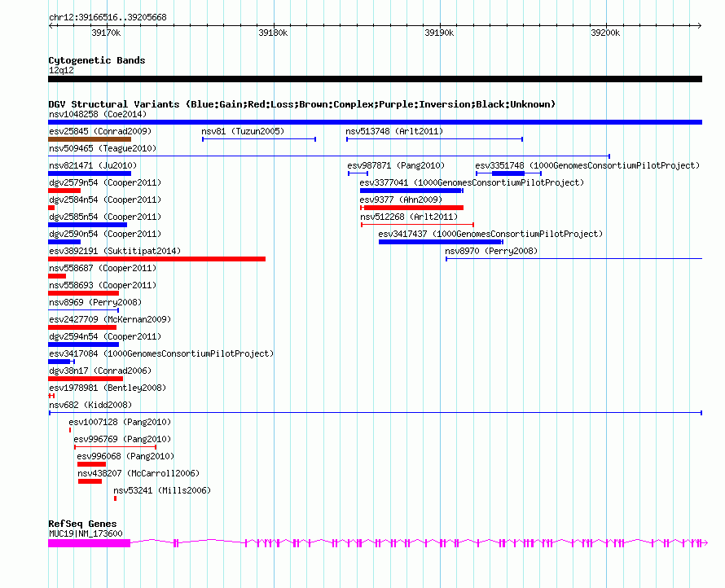Select esv2427709 (McKernan2009) label
The width and height of the screenshot is (725, 588).
click(x=110, y=319)
